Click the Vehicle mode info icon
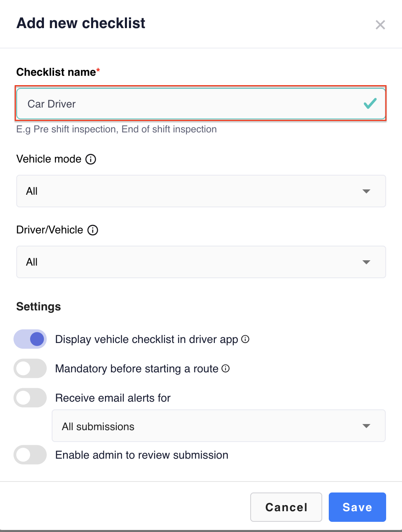402x532 pixels. (91, 159)
